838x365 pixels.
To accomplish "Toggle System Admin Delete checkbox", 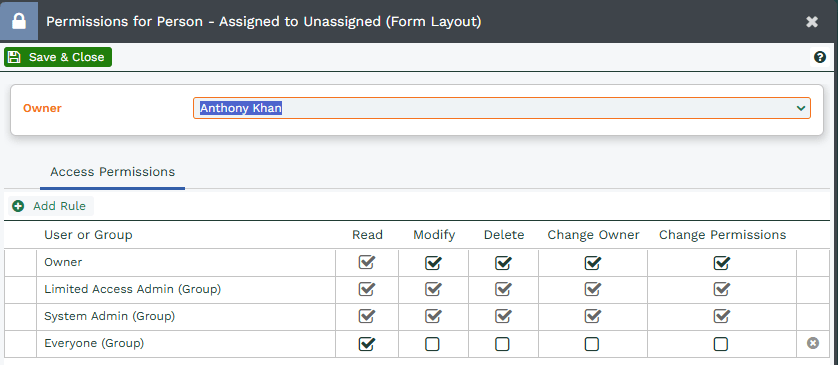I will point(503,316).
